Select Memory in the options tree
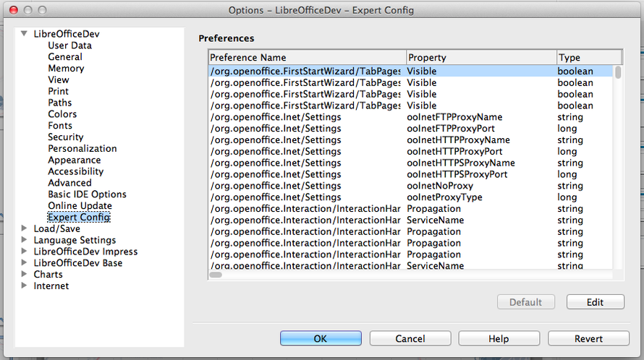Image resolution: width=644 pixels, height=360 pixels. 66,69
